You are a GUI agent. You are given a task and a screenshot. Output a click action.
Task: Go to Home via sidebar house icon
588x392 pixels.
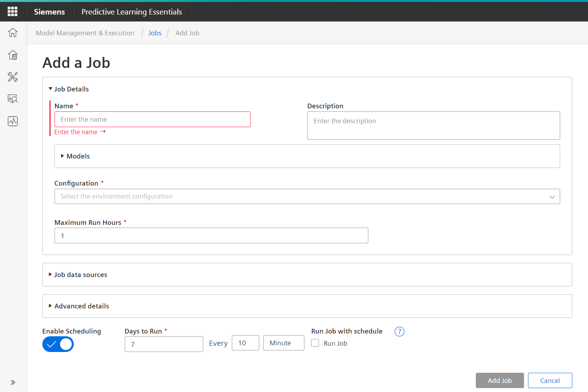[13, 33]
